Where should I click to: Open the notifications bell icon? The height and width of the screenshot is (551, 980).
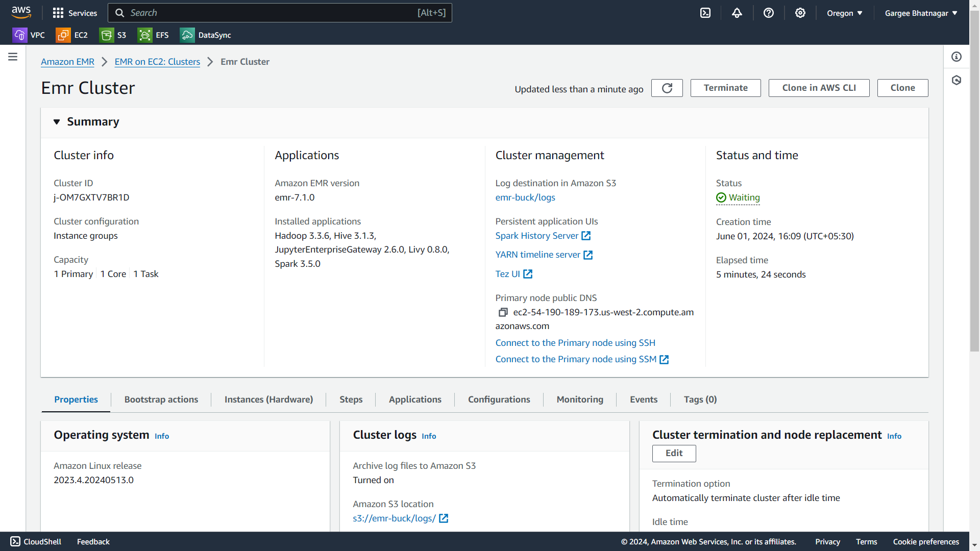pyautogui.click(x=737, y=13)
